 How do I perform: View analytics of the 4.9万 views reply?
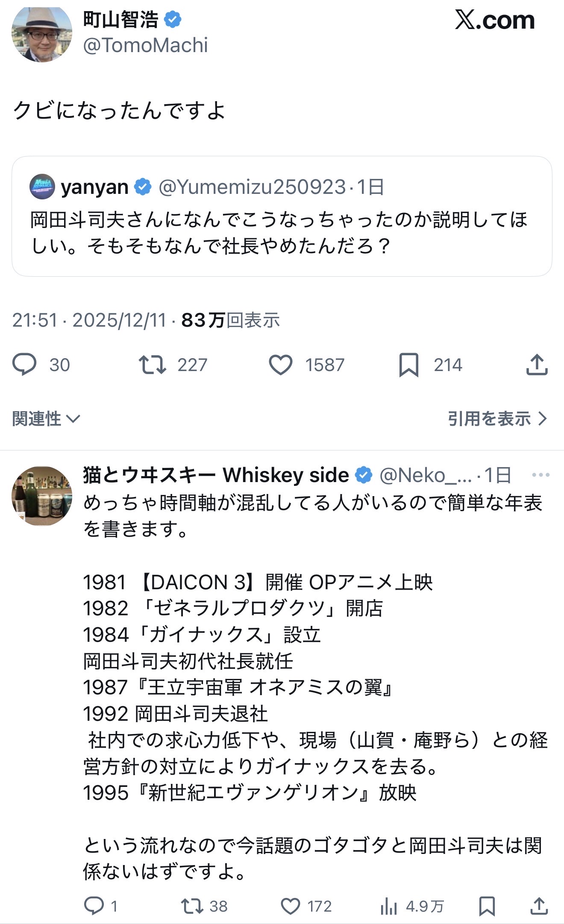[389, 906]
